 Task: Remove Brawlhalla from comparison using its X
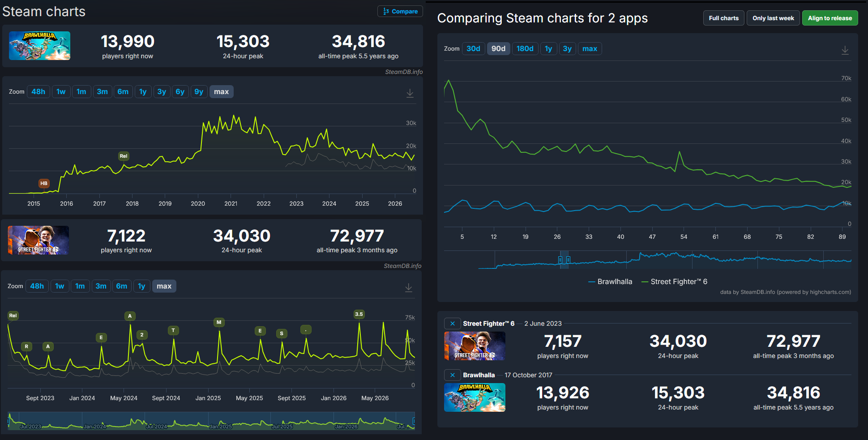coord(453,375)
